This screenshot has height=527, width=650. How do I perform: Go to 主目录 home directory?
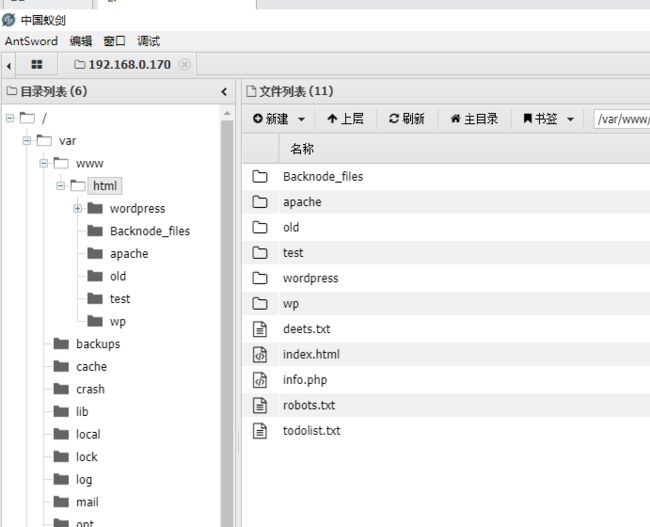[x=474, y=119]
